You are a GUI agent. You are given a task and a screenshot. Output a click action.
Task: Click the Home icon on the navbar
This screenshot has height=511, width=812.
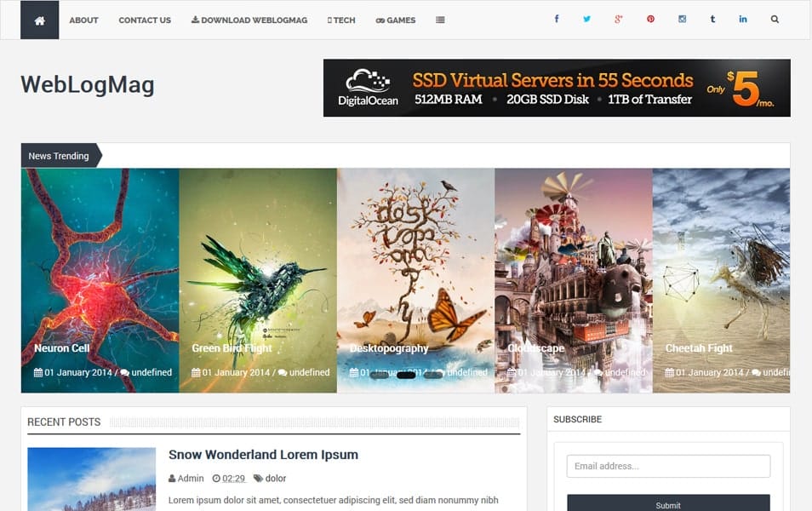click(x=38, y=19)
